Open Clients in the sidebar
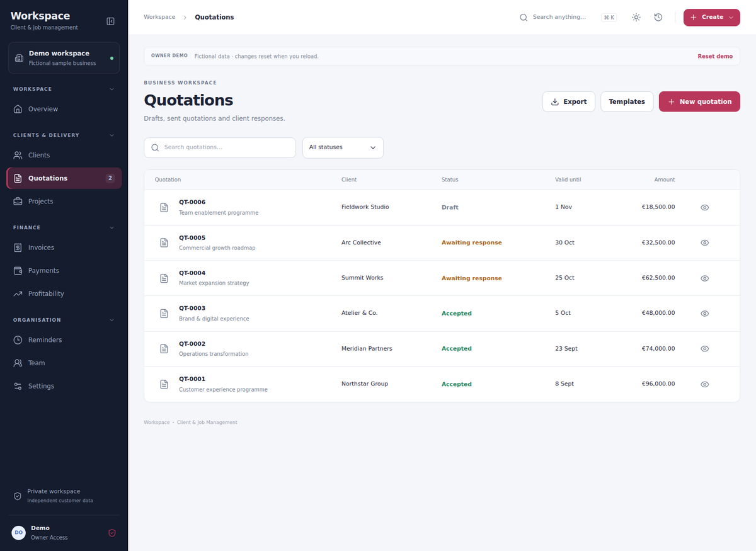756x551 pixels. (64, 155)
